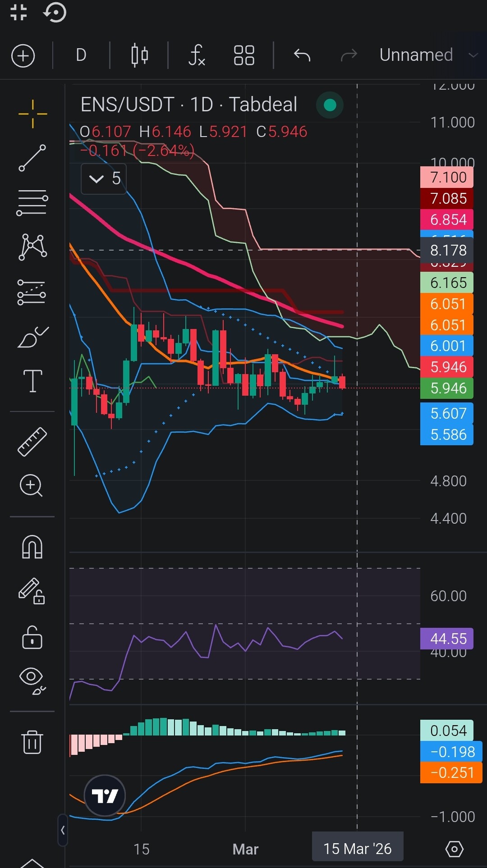Toggle hide all drawings eye icon
The height and width of the screenshot is (868, 487).
coord(32,681)
